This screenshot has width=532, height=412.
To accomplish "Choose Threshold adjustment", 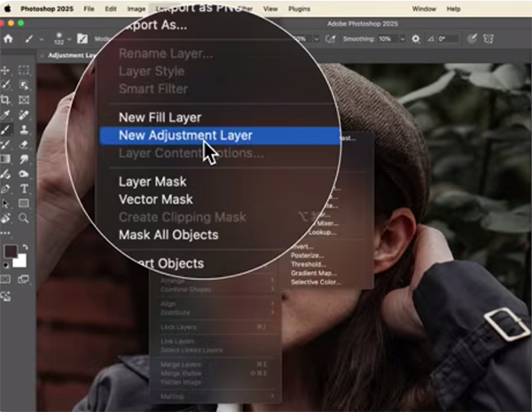I will pyautogui.click(x=309, y=265).
